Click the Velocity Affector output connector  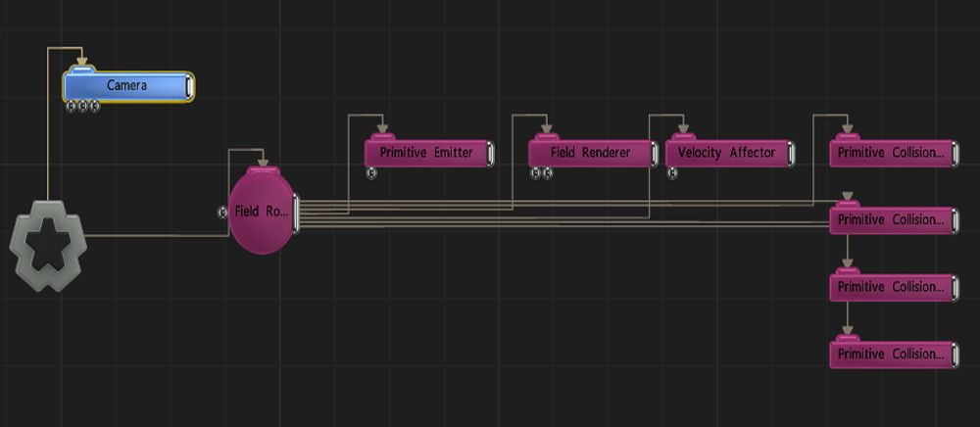coord(791,153)
